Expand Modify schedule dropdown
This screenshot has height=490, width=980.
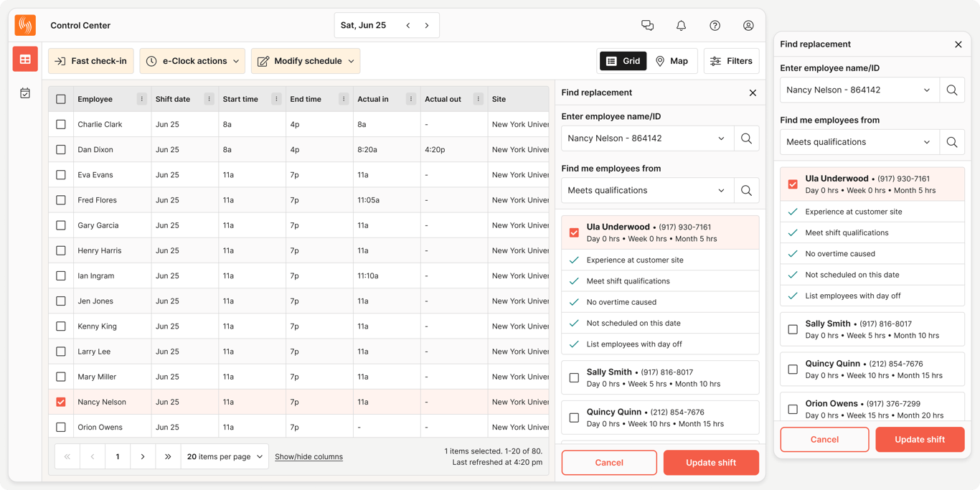coord(306,61)
